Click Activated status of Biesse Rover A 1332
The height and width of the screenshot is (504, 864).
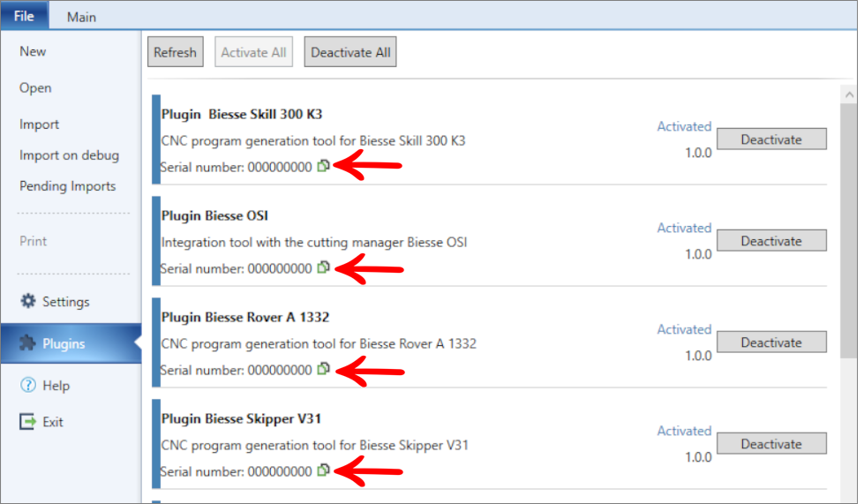(684, 329)
